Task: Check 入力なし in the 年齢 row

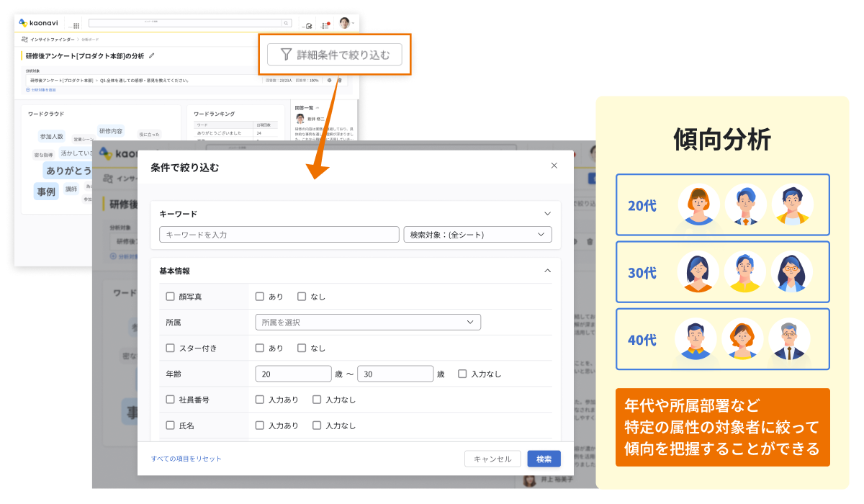Action: point(462,374)
